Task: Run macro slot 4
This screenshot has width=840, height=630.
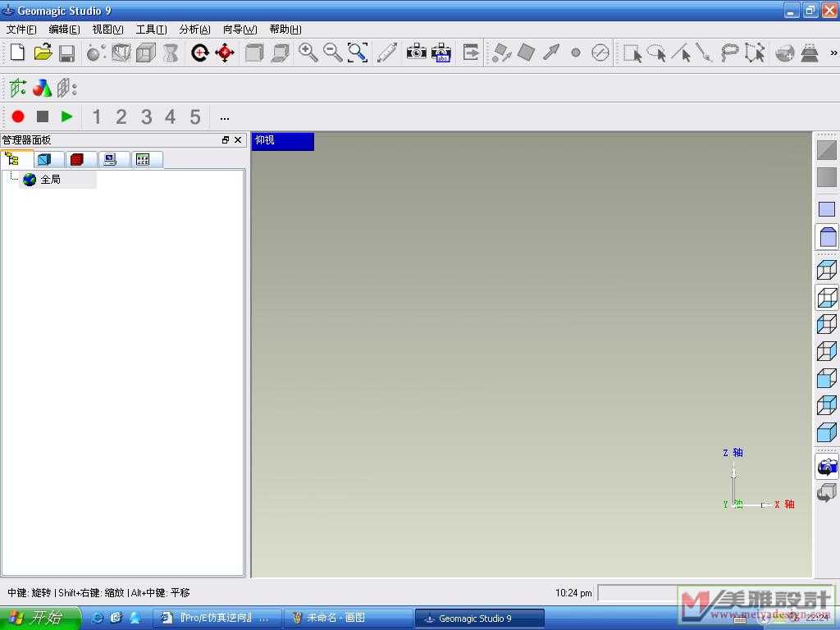Action: pos(171,116)
